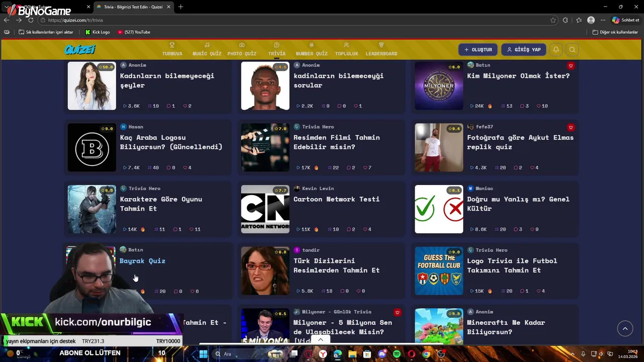The width and height of the screenshot is (644, 362).
Task: Open a new browser tab
Action: (x=181, y=7)
